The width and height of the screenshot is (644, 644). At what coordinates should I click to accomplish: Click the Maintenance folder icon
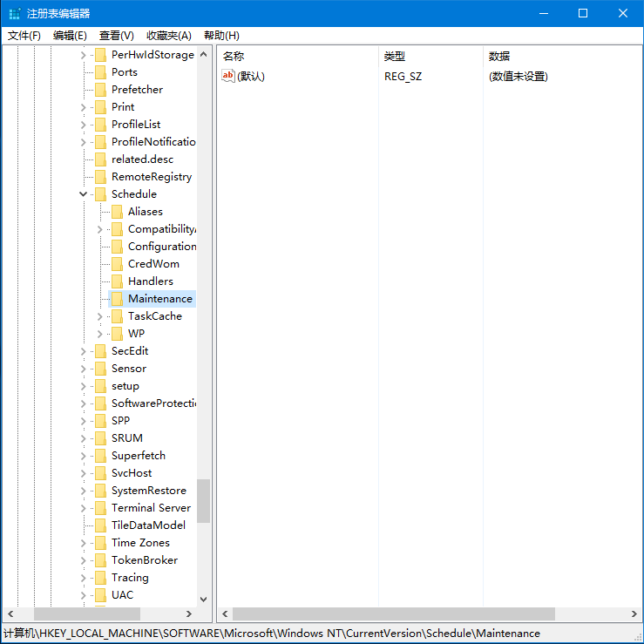[117, 299]
